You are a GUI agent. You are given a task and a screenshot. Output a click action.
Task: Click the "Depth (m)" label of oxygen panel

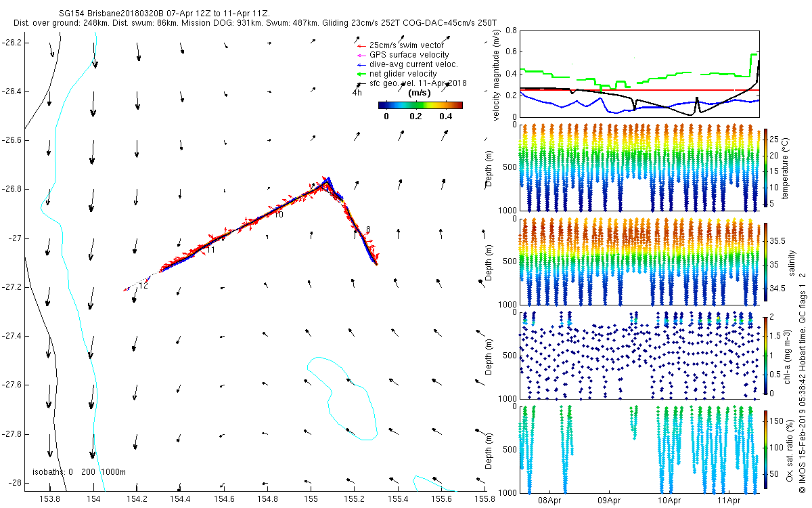tap(489, 450)
